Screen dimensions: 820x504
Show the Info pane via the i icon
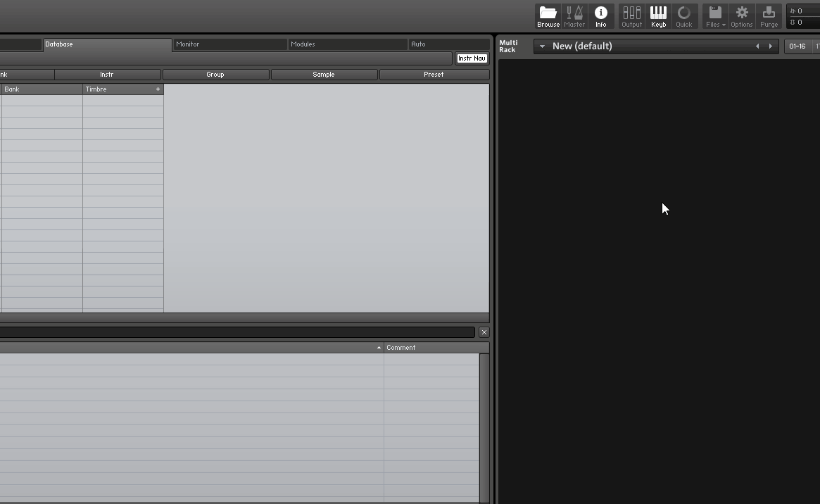tap(600, 15)
